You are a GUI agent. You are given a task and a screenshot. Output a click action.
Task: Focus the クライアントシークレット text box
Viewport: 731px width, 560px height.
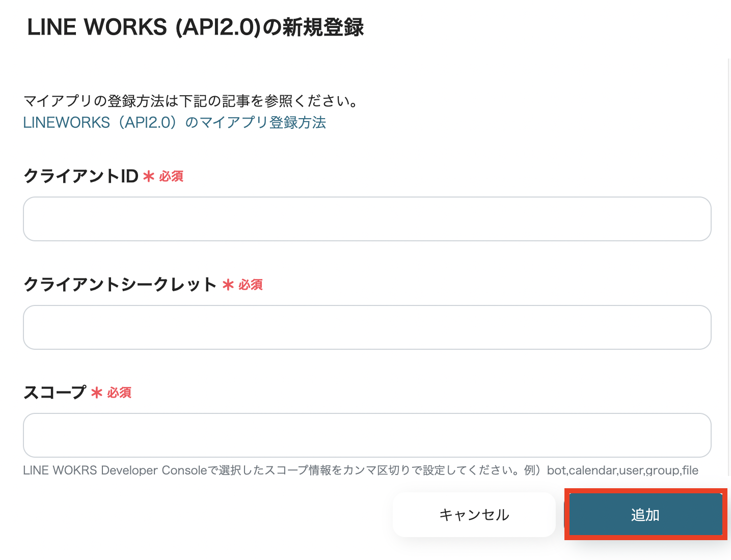(x=367, y=327)
